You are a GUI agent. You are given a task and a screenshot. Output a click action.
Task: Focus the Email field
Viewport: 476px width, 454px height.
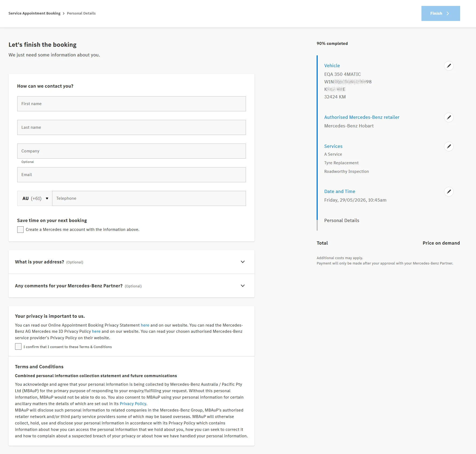click(131, 175)
